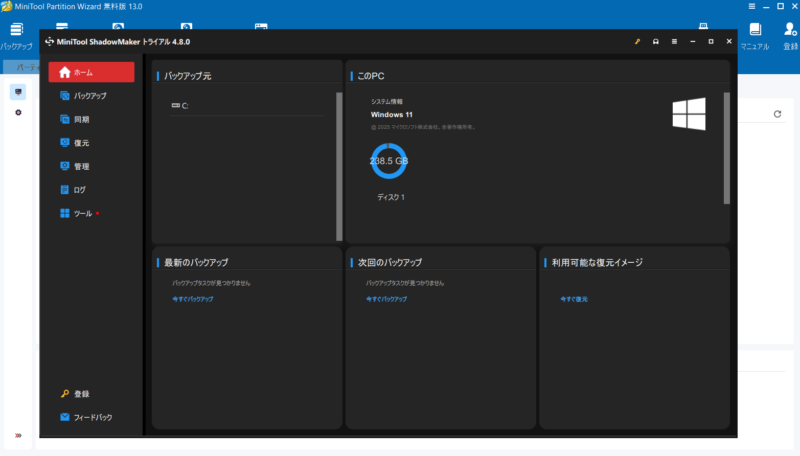Click the orange key icon in title bar
Image resolution: width=800 pixels, height=456 pixels.
click(637, 42)
